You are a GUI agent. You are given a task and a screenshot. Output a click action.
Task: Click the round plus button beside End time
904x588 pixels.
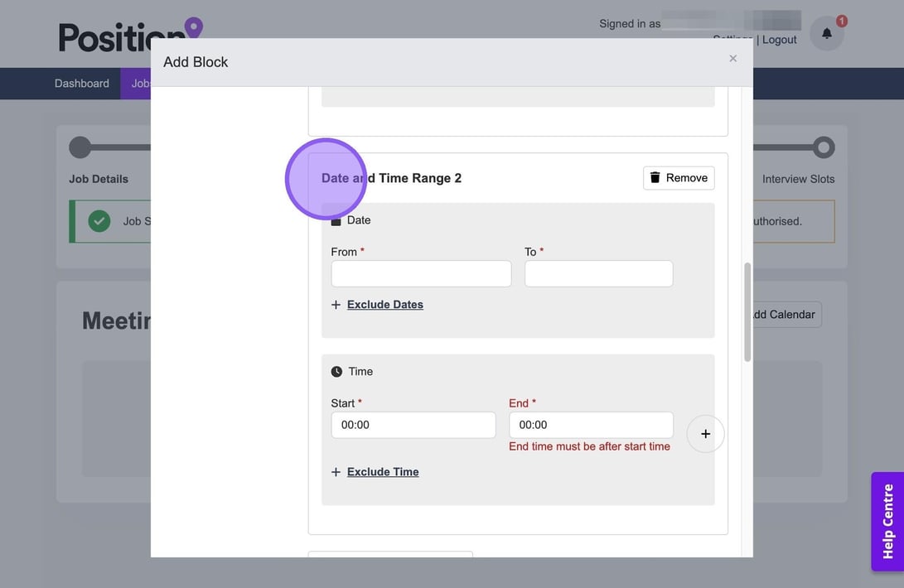(x=705, y=434)
